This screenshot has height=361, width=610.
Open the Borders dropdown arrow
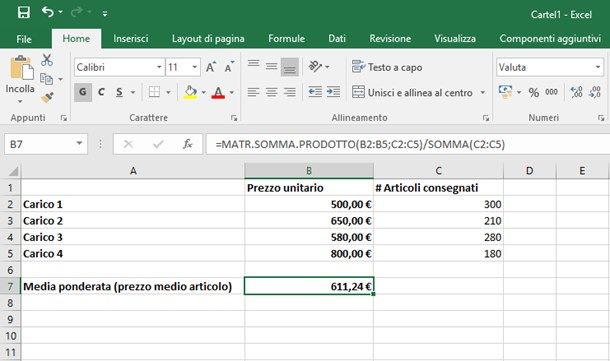coord(168,93)
